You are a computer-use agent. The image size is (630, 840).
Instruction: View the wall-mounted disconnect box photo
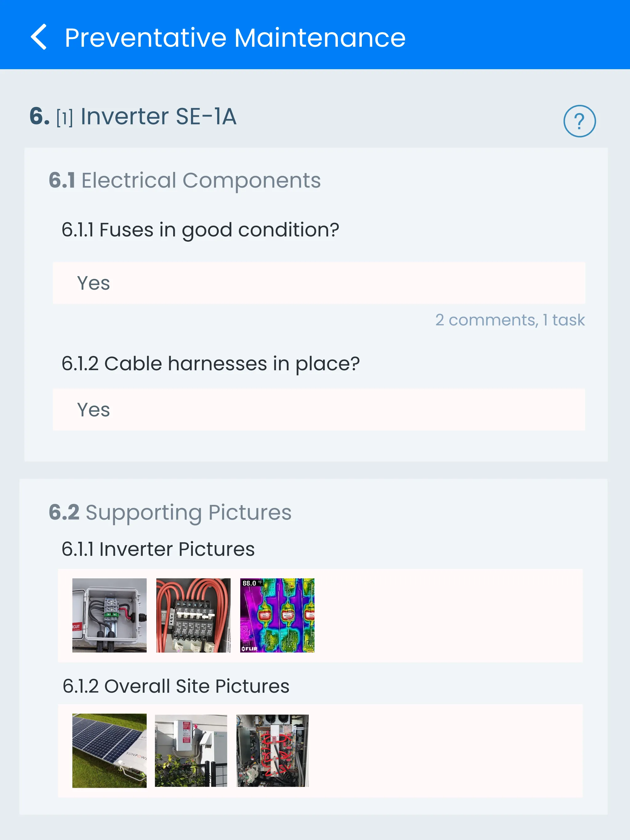tap(191, 751)
